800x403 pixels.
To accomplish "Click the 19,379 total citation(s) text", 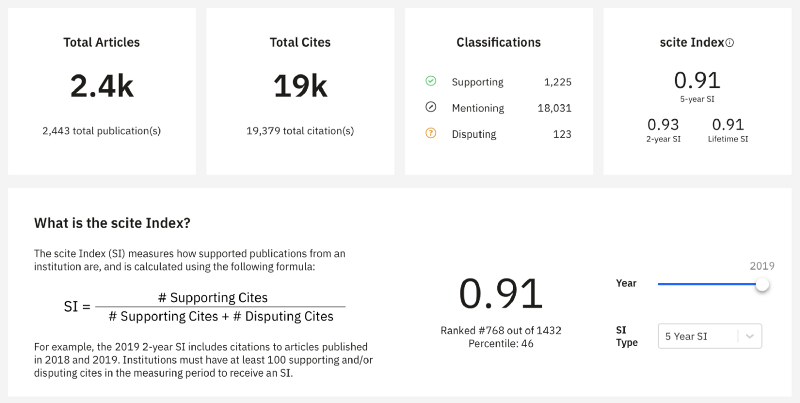I will pos(300,130).
